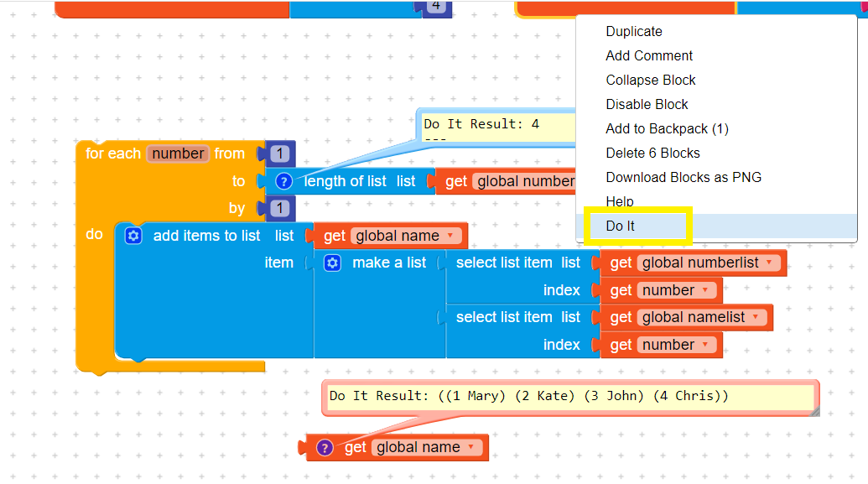868x484 pixels.
Task: Click the gear icon on make a list block
Action: pyautogui.click(x=332, y=263)
